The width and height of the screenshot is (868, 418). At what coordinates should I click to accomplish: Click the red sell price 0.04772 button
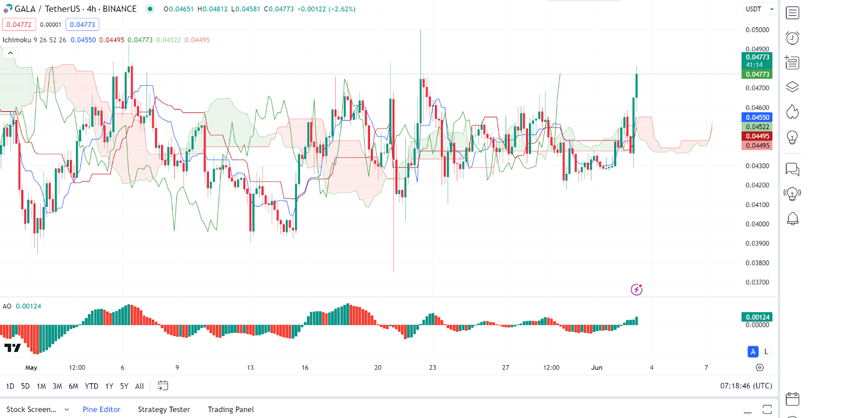[19, 24]
